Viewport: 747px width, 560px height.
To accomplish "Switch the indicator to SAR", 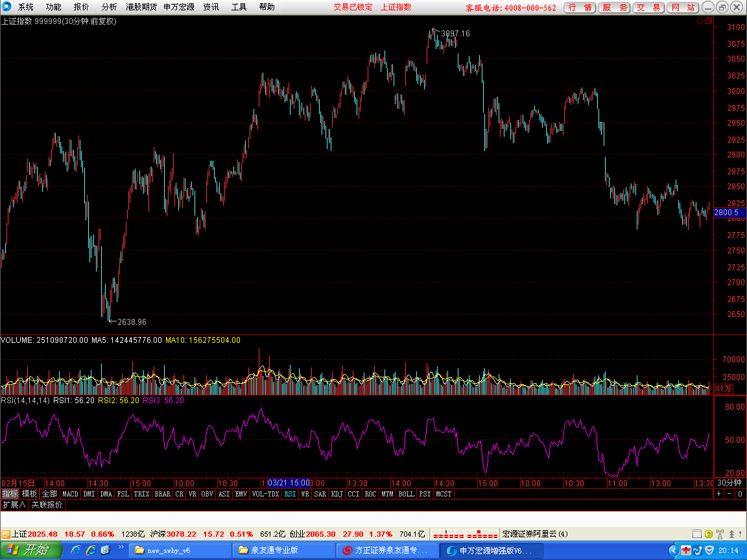I will coord(320,494).
